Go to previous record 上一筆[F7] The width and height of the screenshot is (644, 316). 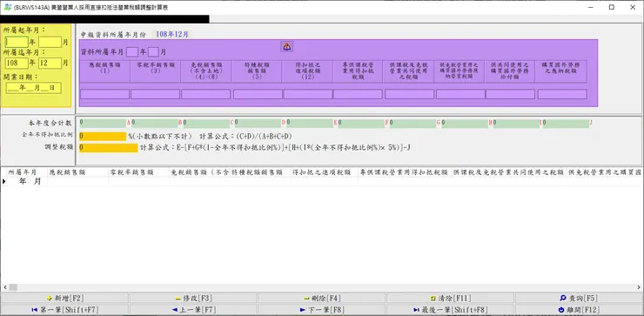pos(193,309)
